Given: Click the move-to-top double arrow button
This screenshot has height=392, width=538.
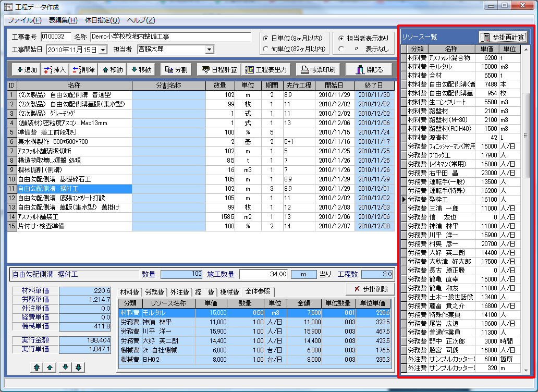Looking at the screenshot, I should 36,367.
